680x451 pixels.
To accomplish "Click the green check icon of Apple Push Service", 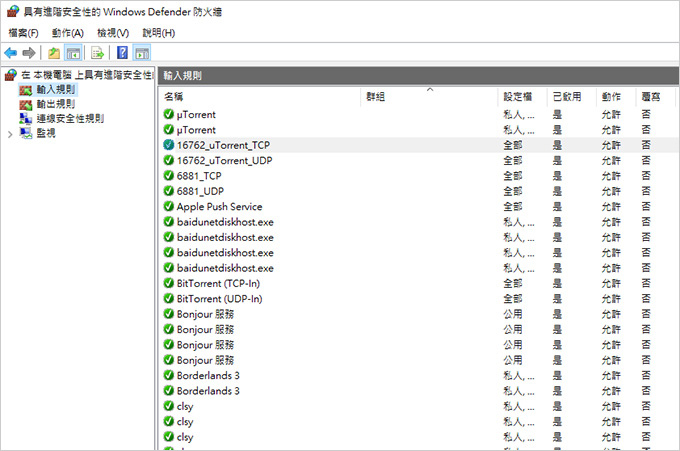I will coord(169,206).
